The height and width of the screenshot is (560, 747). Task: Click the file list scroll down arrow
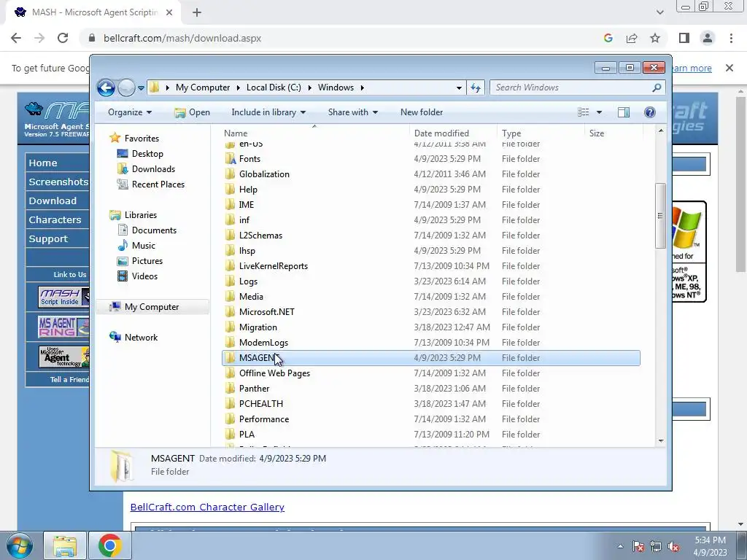660,441
